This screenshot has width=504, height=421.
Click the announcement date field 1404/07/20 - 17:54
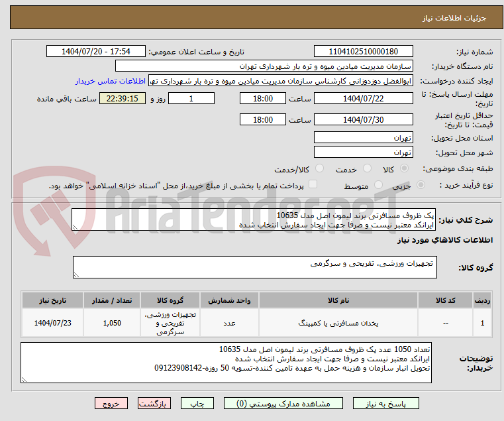click(x=96, y=52)
